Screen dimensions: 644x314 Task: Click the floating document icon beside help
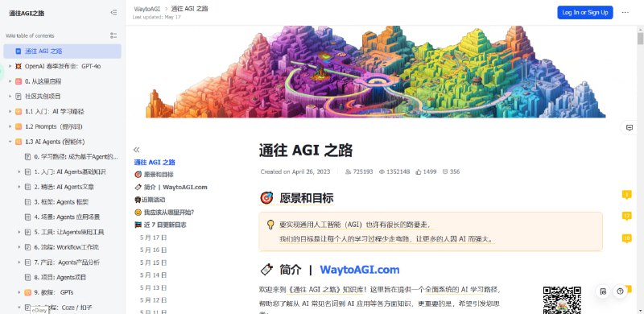[x=602, y=291]
